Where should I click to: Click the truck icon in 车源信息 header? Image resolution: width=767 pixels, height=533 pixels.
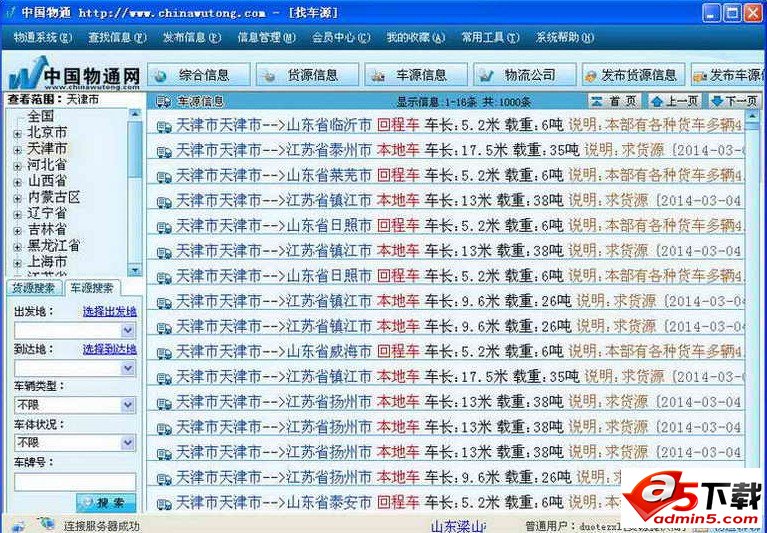(x=164, y=101)
